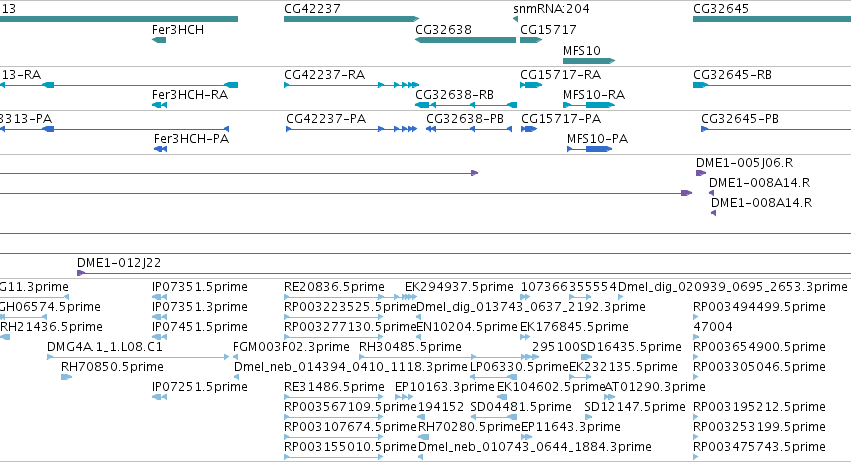This screenshot has height=462, width=851.
Task: Click protein MFS10-PA
Action: click(x=597, y=139)
